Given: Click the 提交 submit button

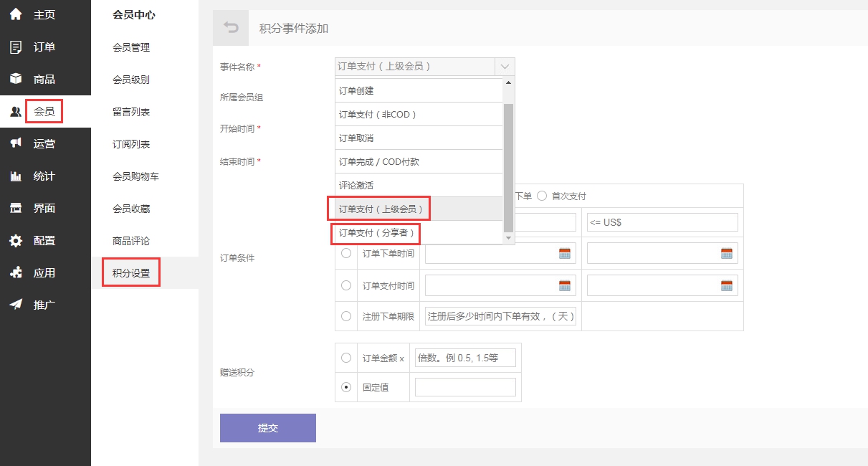Looking at the screenshot, I should tap(267, 428).
